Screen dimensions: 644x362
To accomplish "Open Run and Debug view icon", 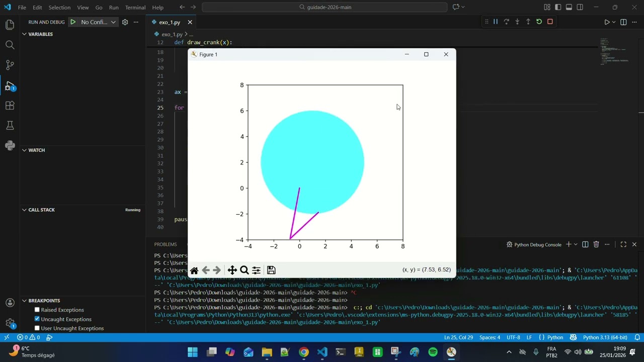I will (x=10, y=85).
